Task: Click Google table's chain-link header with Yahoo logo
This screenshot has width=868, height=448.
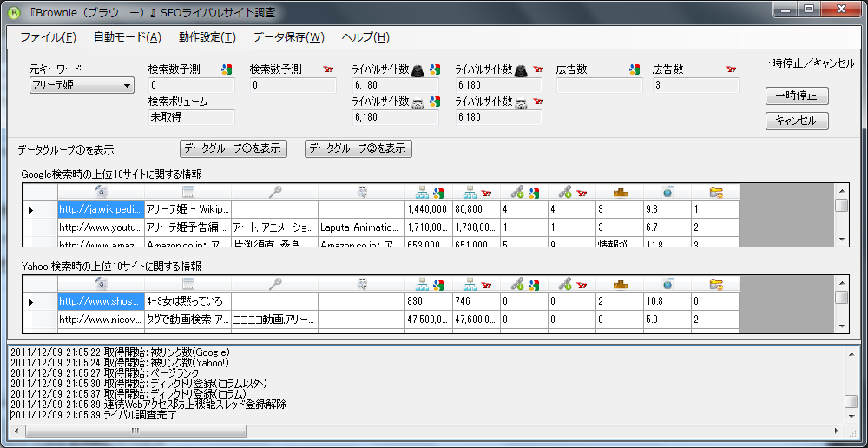Action: click(571, 191)
